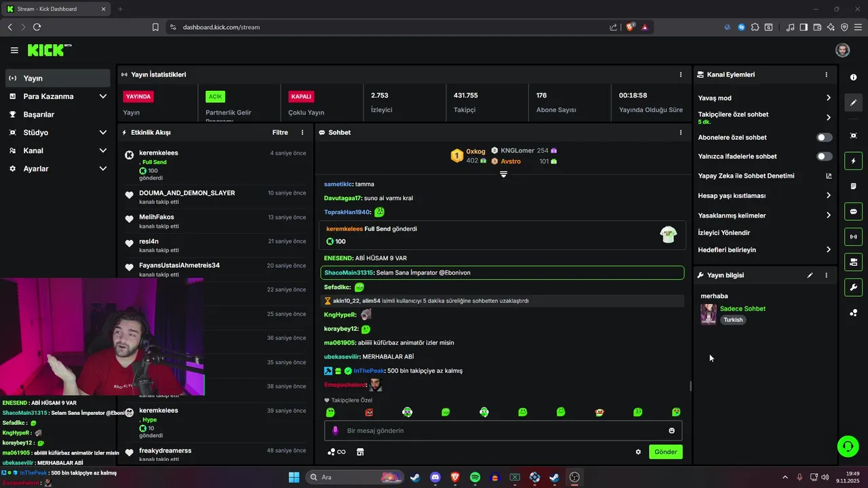Viewport: 868px width, 488px height.
Task: Click the pencil icon in Yayın bilgisi panel
Action: pos(810,275)
